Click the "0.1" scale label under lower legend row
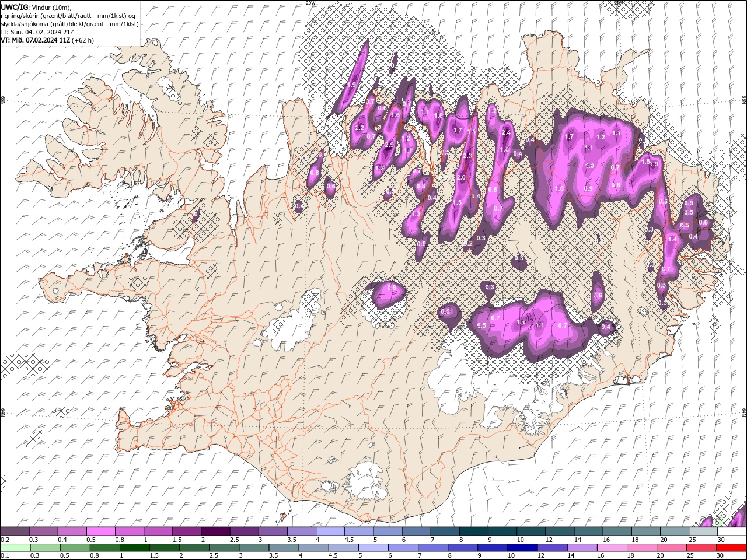The height and width of the screenshot is (560, 747). (5, 556)
